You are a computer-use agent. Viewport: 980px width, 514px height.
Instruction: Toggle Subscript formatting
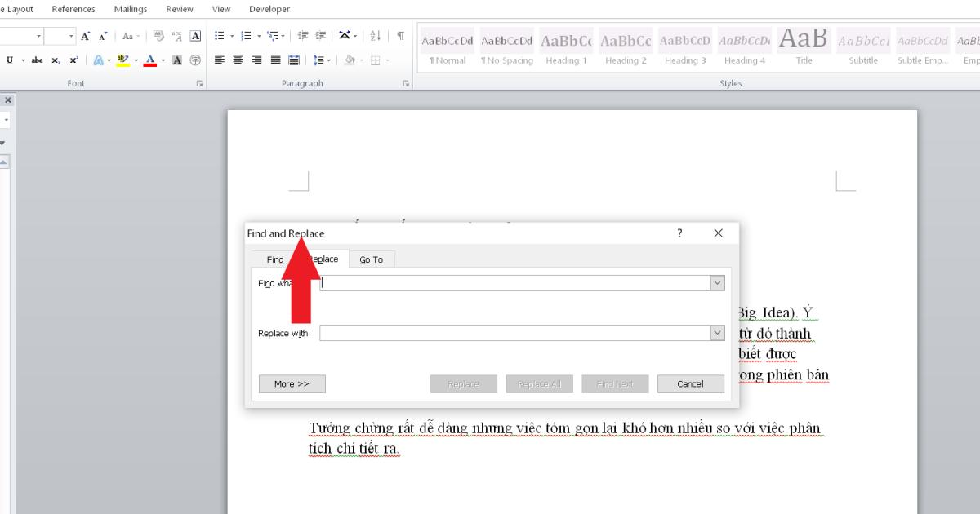tap(56, 60)
